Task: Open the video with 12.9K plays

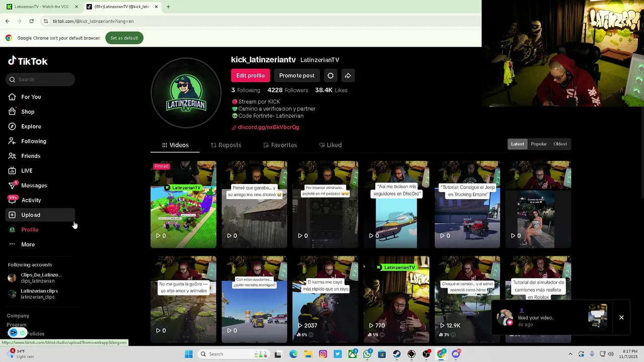Action: tap(467, 299)
